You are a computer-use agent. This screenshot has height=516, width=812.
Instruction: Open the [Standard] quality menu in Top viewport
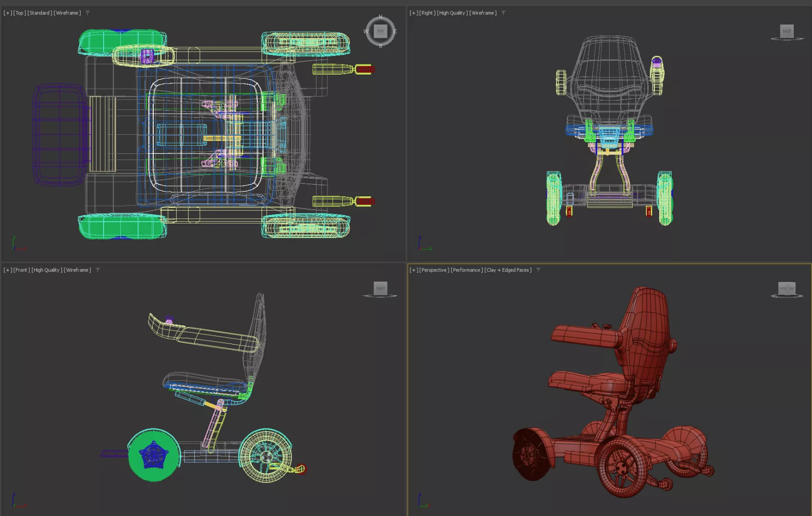[40, 13]
